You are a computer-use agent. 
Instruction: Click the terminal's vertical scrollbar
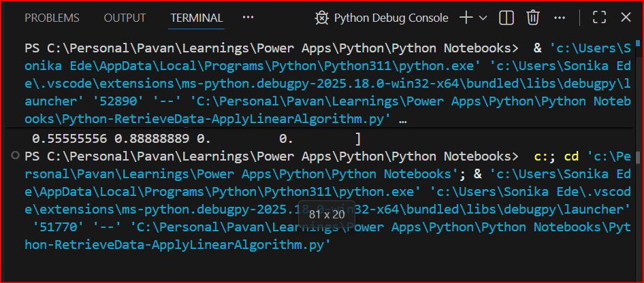tap(637, 156)
